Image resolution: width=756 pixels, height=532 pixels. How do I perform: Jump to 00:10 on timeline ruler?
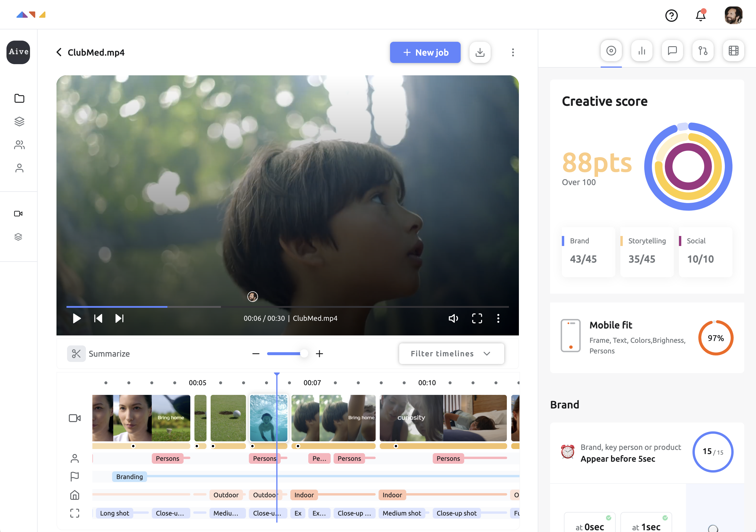pyautogui.click(x=427, y=383)
